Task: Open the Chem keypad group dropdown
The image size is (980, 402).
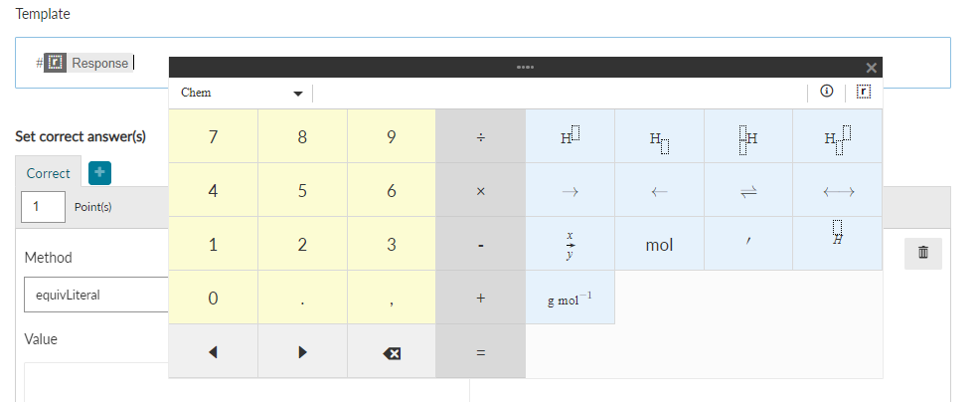Action: click(242, 93)
